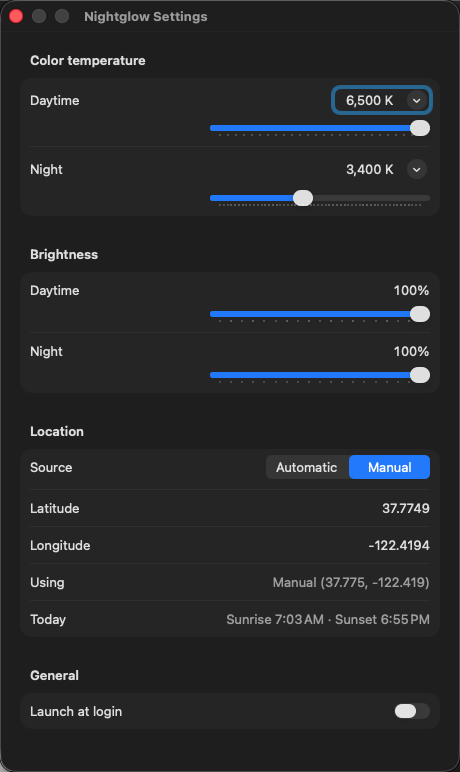
Task: Open the Daytime color temperature dropdown chevron
Action: click(417, 100)
